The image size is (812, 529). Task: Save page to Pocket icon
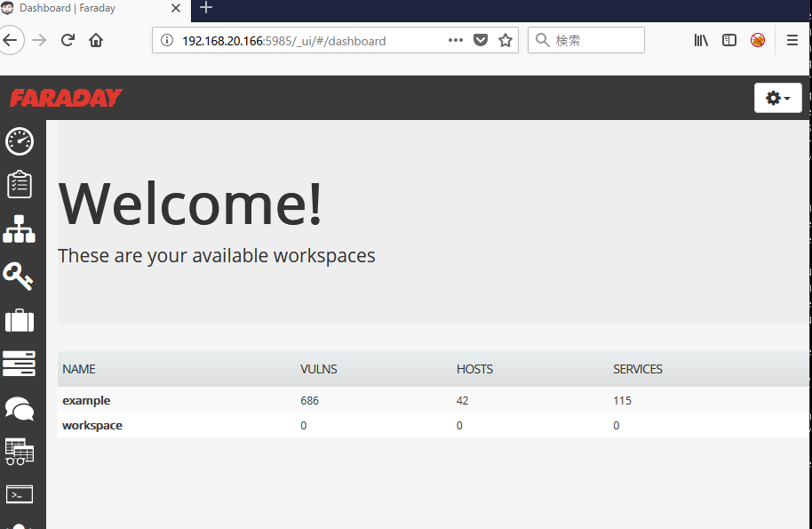click(x=481, y=40)
